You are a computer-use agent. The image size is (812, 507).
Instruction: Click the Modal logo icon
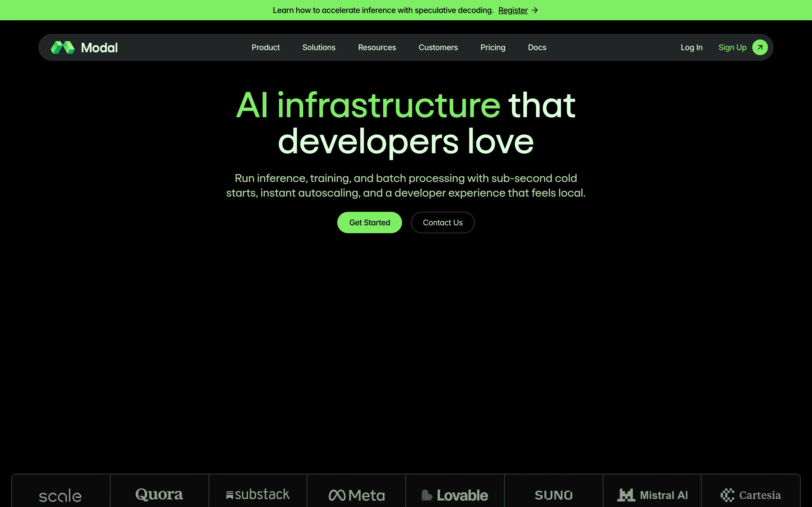63,47
